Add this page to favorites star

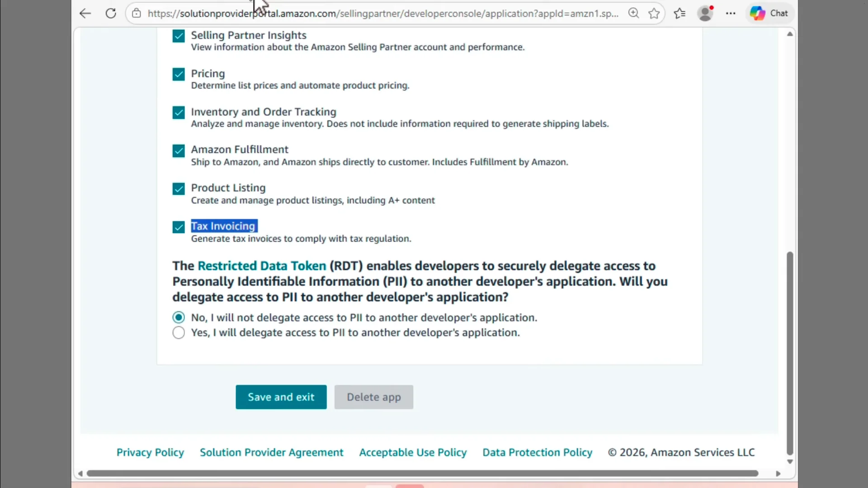click(654, 14)
